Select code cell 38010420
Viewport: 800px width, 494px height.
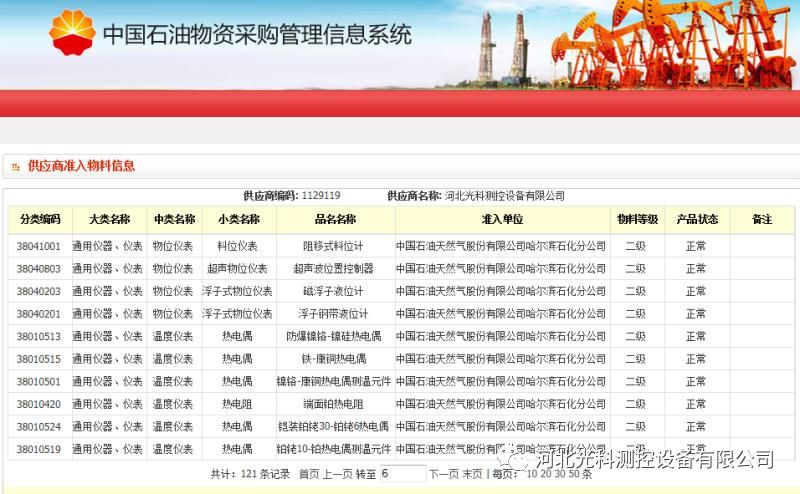38,404
